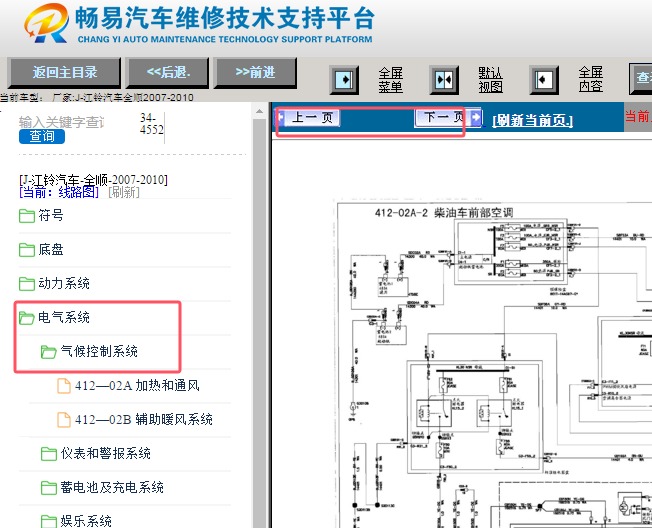The height and width of the screenshot is (528, 652).
Task: Click the arrow icon right of 下一页
Action: [476, 118]
